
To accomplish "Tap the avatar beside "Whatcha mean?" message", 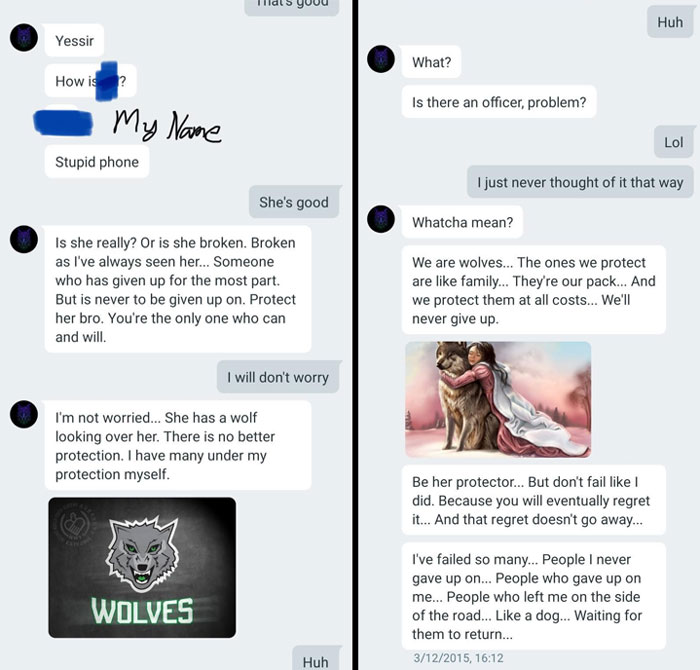I will 381,219.
